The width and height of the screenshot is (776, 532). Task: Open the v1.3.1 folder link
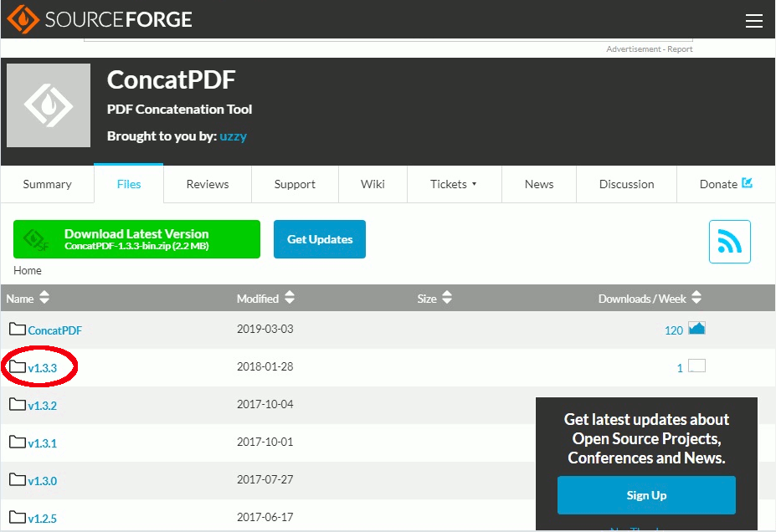(42, 443)
